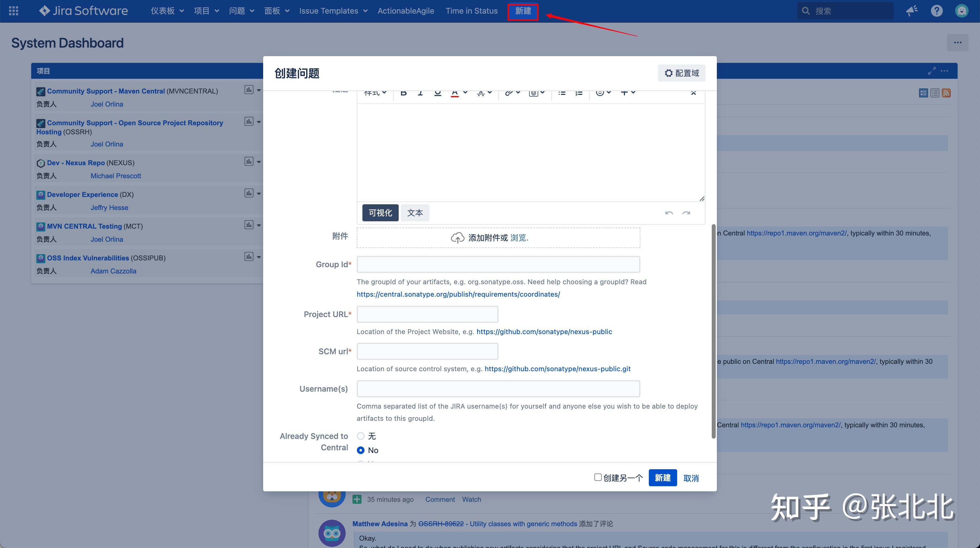This screenshot has width=980, height=548.
Task: Open the Time in Status menu item
Action: point(471,11)
